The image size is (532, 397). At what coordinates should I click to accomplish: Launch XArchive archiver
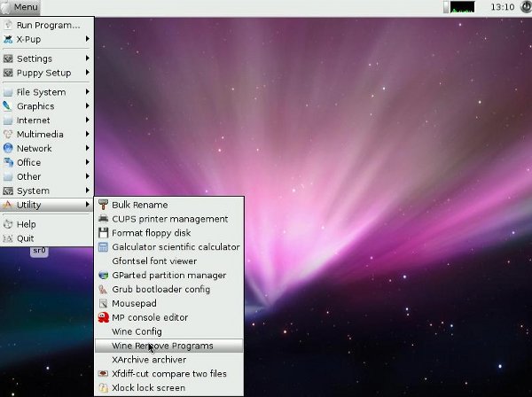coord(168,360)
